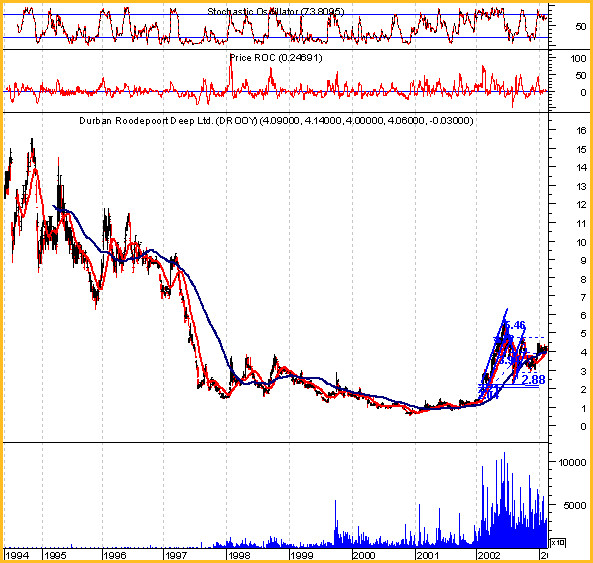Select the 15 value on price axis
This screenshot has height=563, width=593.
point(581,149)
